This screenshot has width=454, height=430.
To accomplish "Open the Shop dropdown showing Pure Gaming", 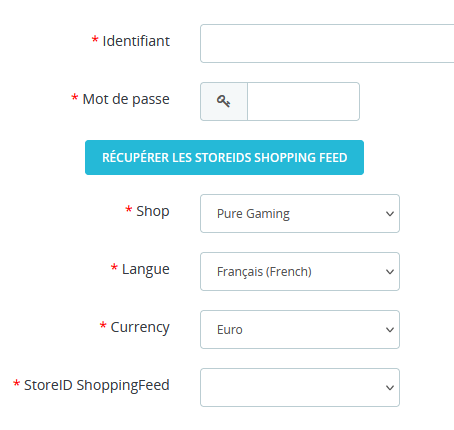I will point(300,213).
